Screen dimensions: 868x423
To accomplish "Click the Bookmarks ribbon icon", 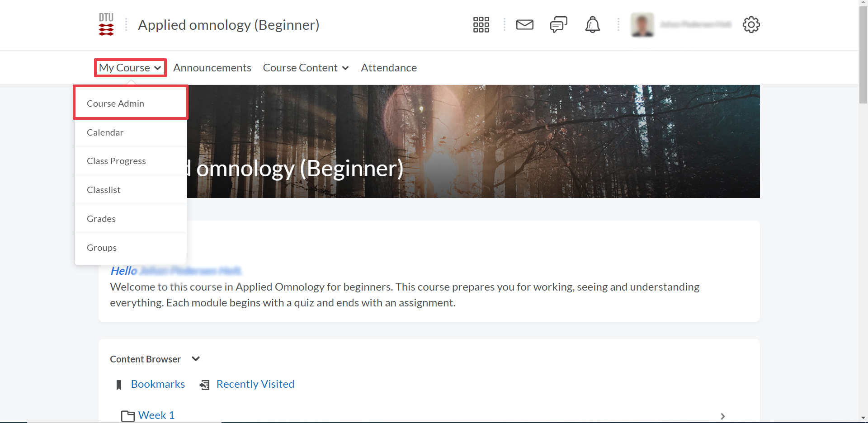I will (x=119, y=385).
